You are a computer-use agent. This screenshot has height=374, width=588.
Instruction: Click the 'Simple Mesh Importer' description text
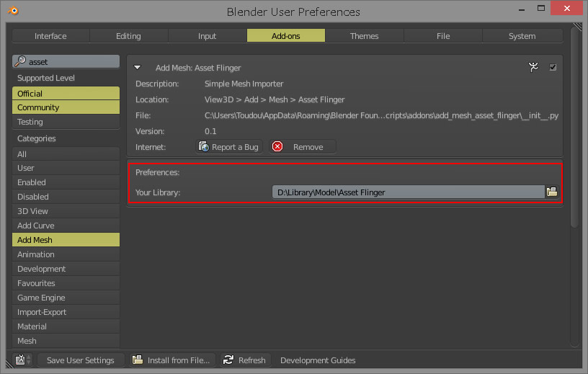pos(244,84)
